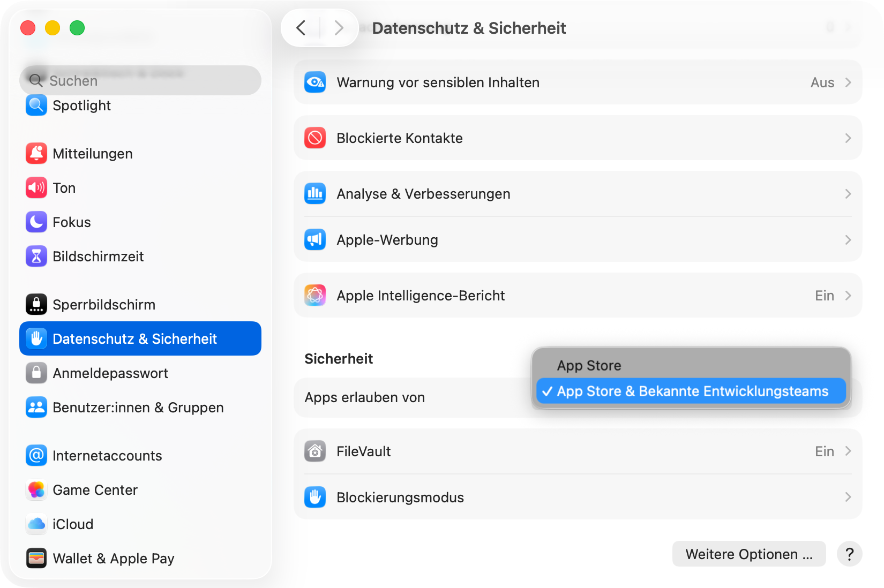This screenshot has height=588, width=884.
Task: Open Mitteilungen via its bell icon
Action: pos(36,154)
